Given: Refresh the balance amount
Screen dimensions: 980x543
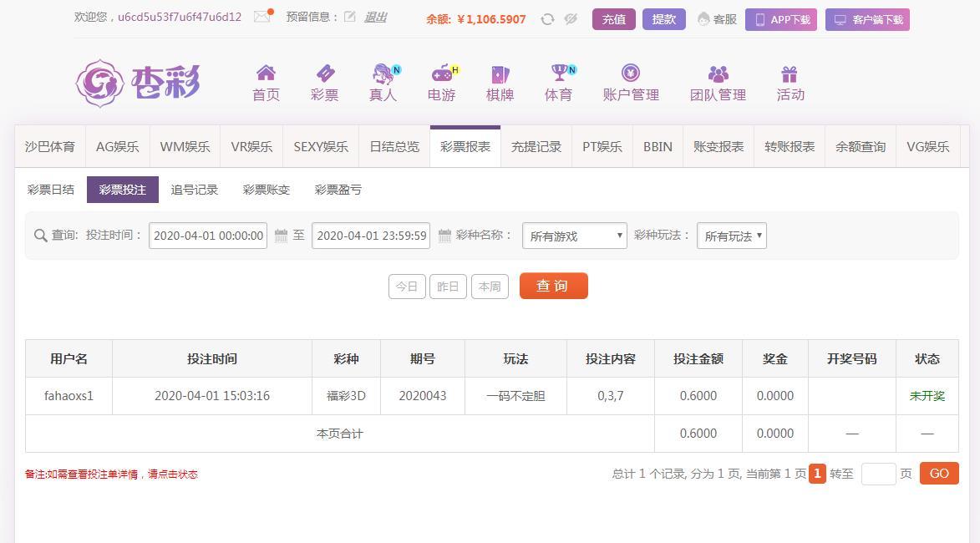Looking at the screenshot, I should [x=547, y=19].
